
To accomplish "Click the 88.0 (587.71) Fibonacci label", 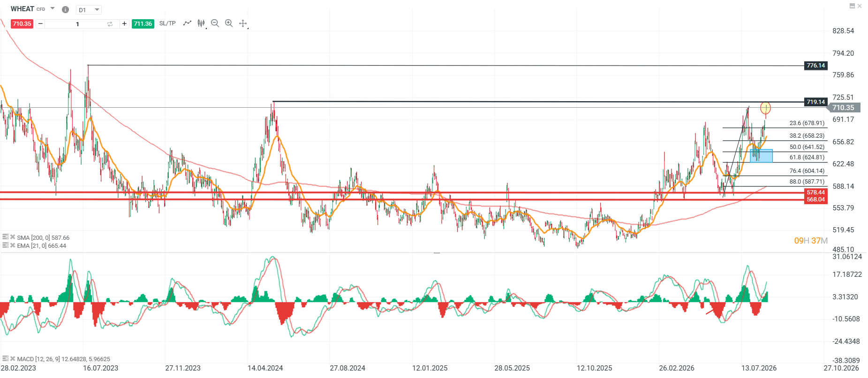I will pos(807,182).
